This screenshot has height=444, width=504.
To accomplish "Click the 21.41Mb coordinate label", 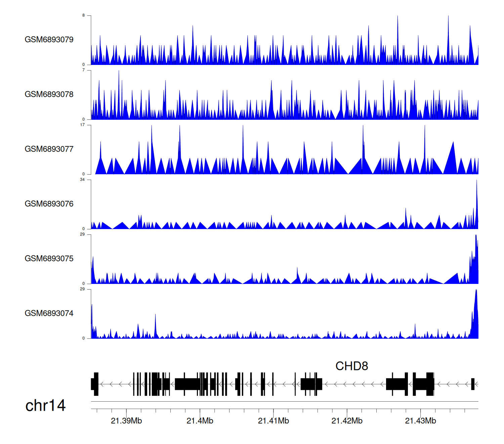I will pyautogui.click(x=273, y=421).
